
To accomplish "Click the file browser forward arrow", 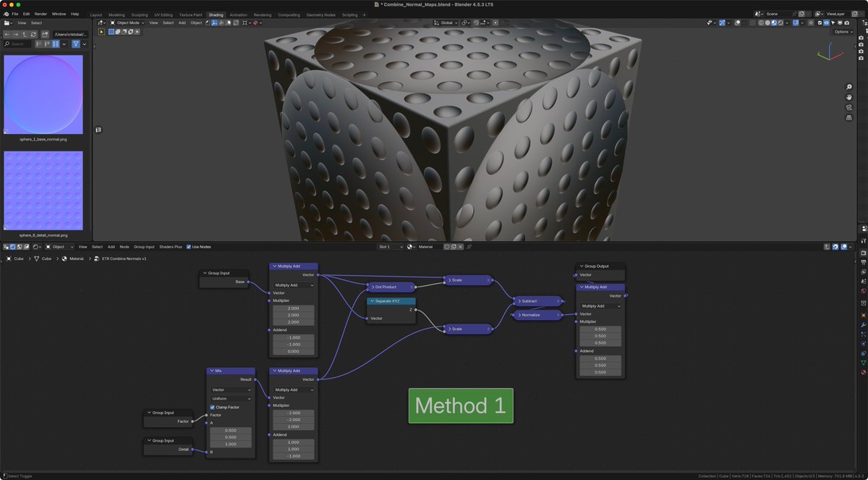I will coord(16,34).
